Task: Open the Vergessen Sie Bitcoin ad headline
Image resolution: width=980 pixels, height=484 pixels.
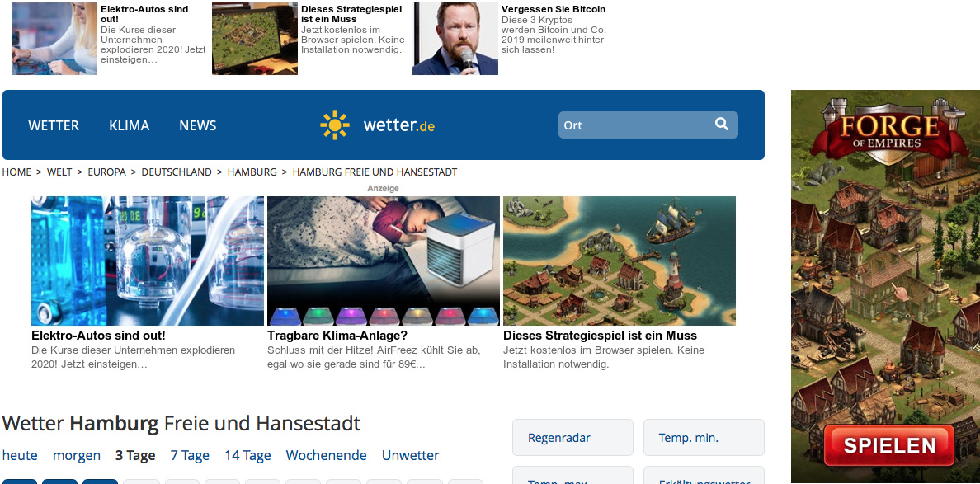Action: point(554,9)
